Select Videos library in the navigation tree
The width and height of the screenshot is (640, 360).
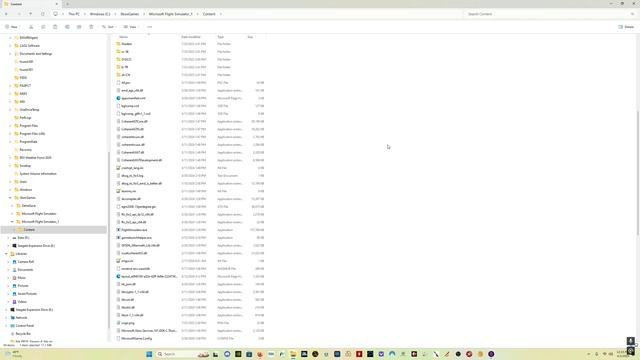pos(22,302)
